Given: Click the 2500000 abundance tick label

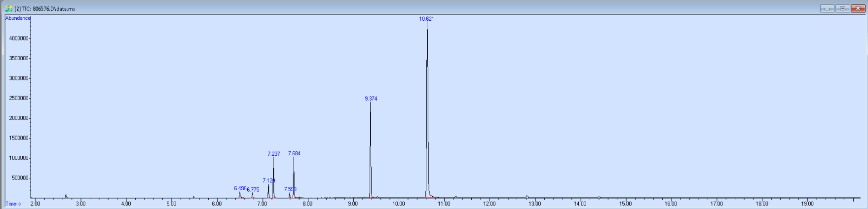Looking at the screenshot, I should tap(18, 99).
